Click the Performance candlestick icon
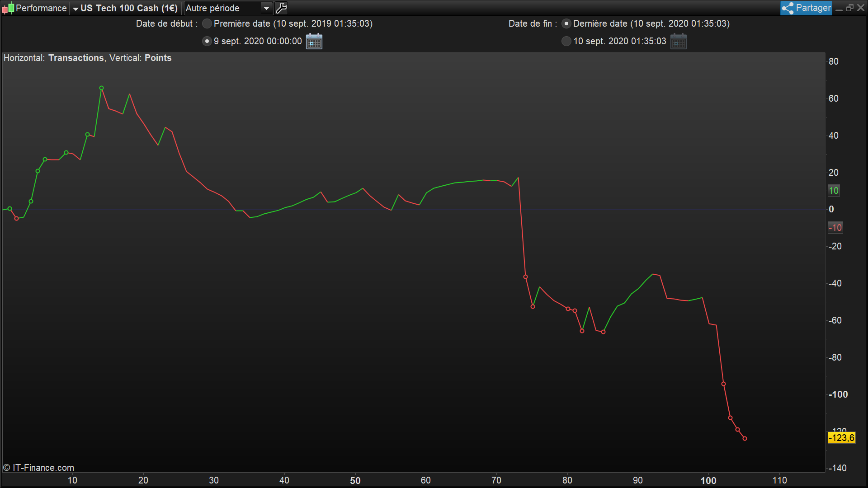 [8, 8]
